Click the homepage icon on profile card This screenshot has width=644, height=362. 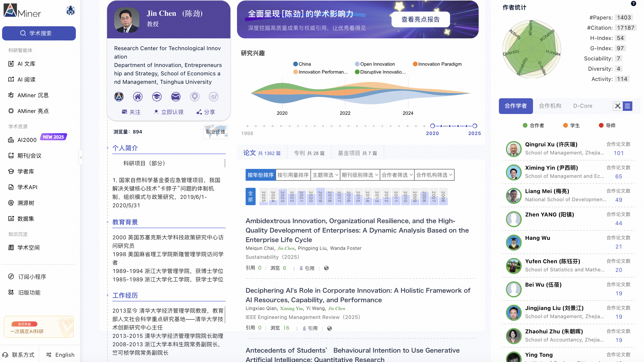138,97
